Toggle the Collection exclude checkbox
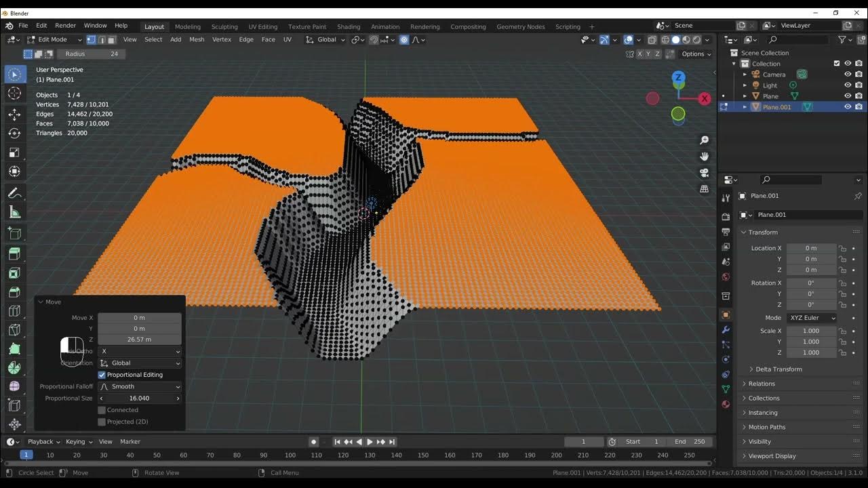The image size is (868, 488). [x=837, y=64]
